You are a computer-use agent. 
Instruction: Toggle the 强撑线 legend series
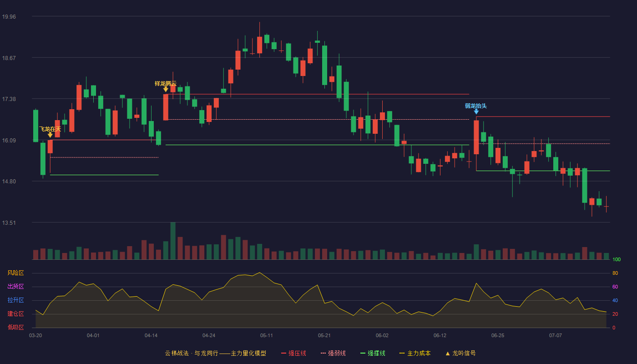373,353
